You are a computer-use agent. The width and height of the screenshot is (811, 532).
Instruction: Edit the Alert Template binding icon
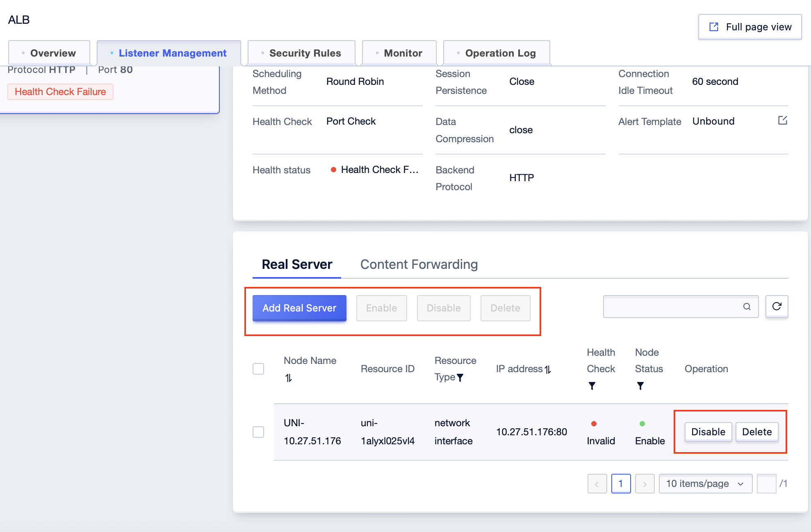782,120
